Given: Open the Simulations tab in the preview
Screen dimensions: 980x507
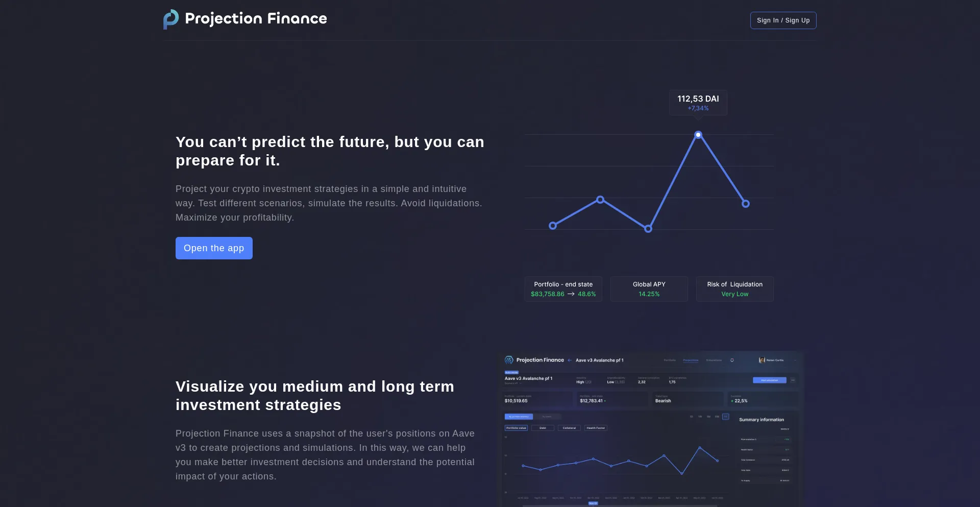Looking at the screenshot, I should 714,360.
